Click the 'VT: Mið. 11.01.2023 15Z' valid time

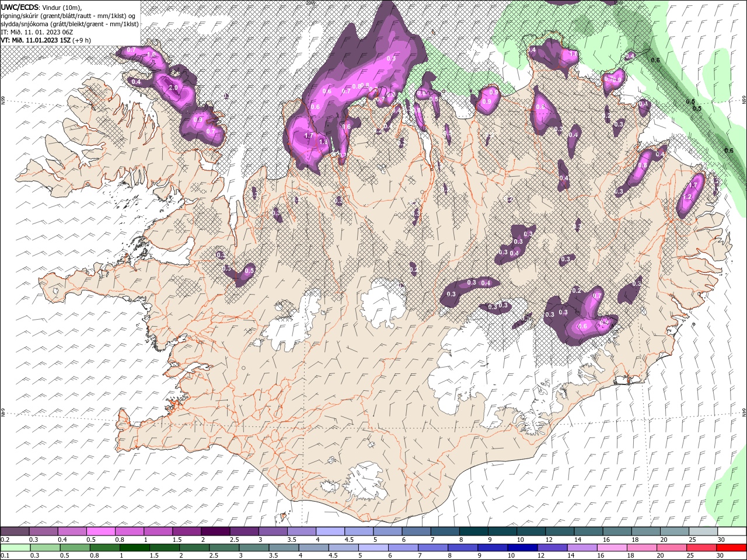(36, 40)
